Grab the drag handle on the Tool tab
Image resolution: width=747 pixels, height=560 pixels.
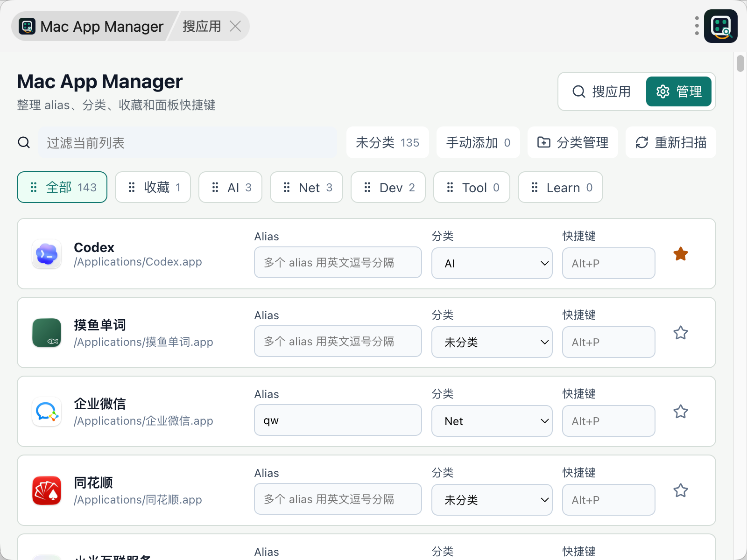coord(450,187)
